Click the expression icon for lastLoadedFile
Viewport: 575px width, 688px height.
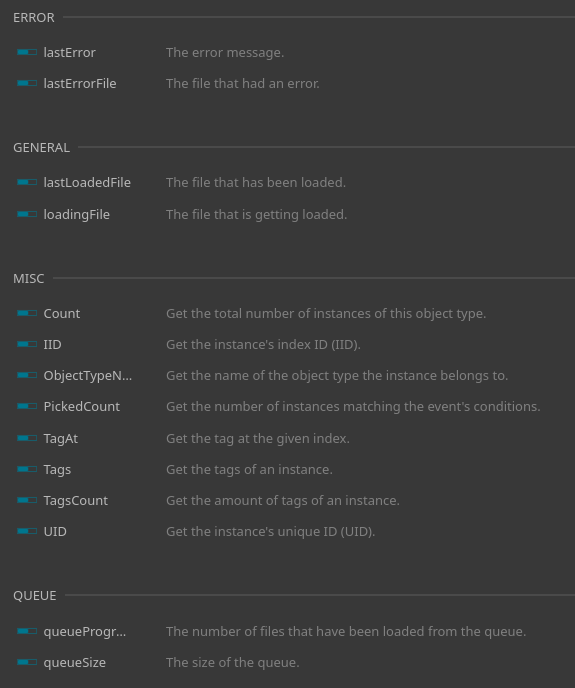point(27,182)
